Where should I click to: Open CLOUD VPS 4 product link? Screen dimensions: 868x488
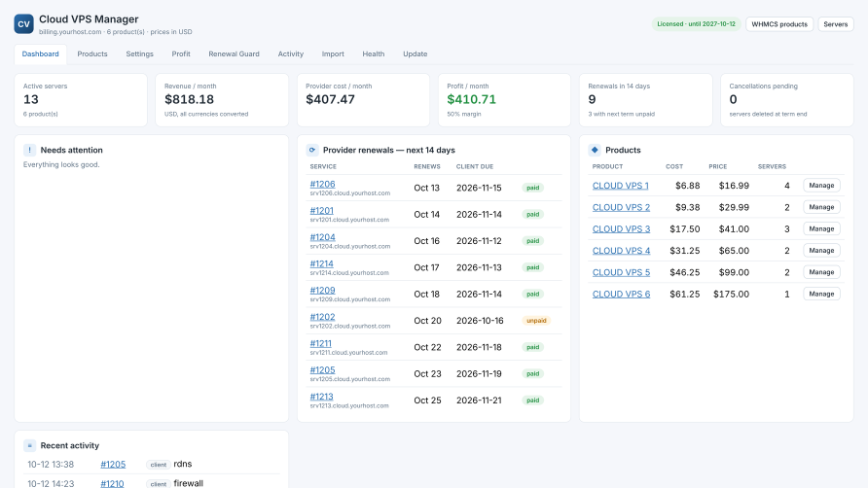tap(621, 251)
